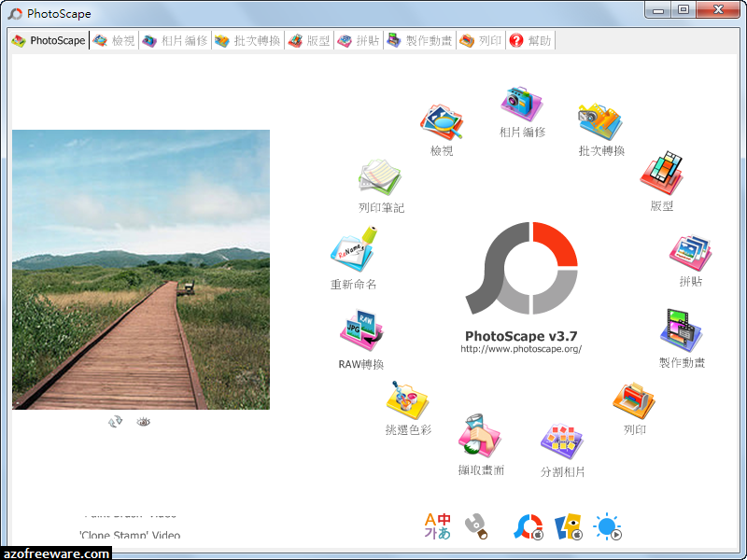
Task: Click the large PhotoScape logo
Action: [522, 268]
